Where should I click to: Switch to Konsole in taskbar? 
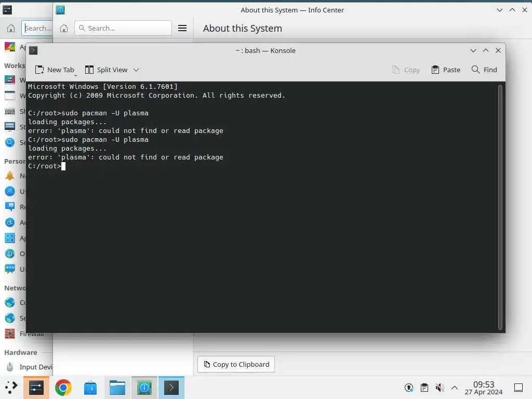[171, 388]
